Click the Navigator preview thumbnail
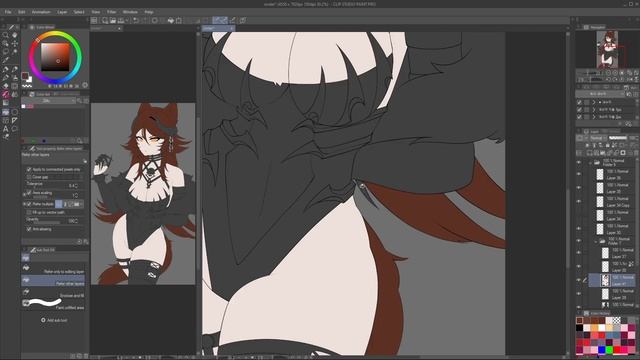Screen dimensions: 640x360 click(607, 49)
